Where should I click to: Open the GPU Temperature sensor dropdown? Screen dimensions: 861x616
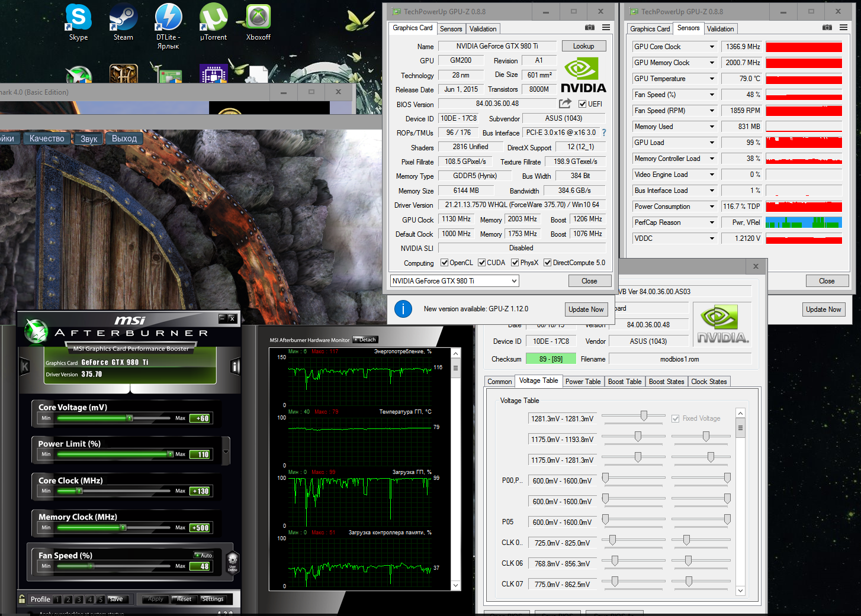click(x=712, y=79)
